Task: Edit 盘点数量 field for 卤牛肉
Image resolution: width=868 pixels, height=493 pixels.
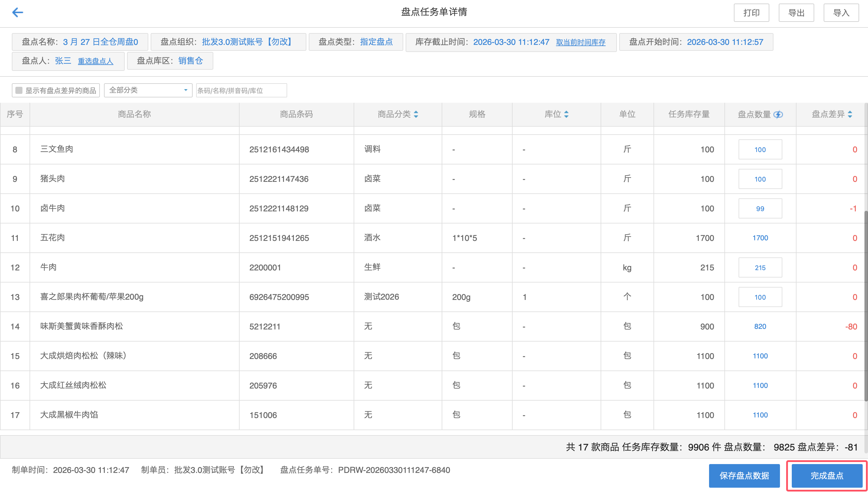Action: pyautogui.click(x=760, y=209)
